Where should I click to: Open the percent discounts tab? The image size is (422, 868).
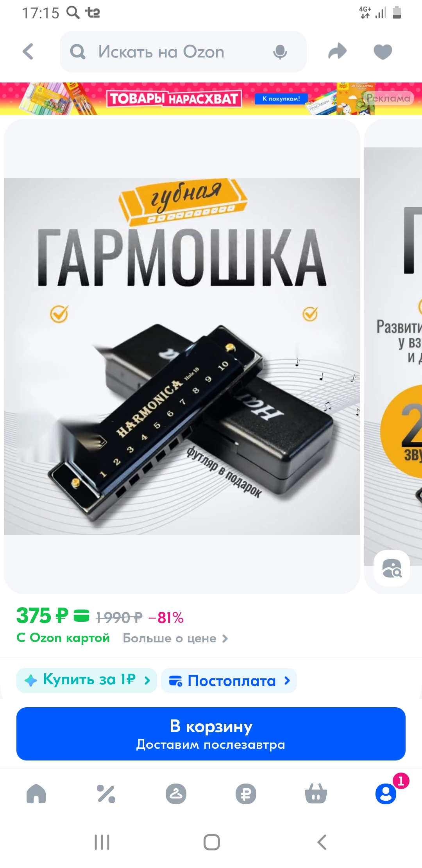coord(106,794)
